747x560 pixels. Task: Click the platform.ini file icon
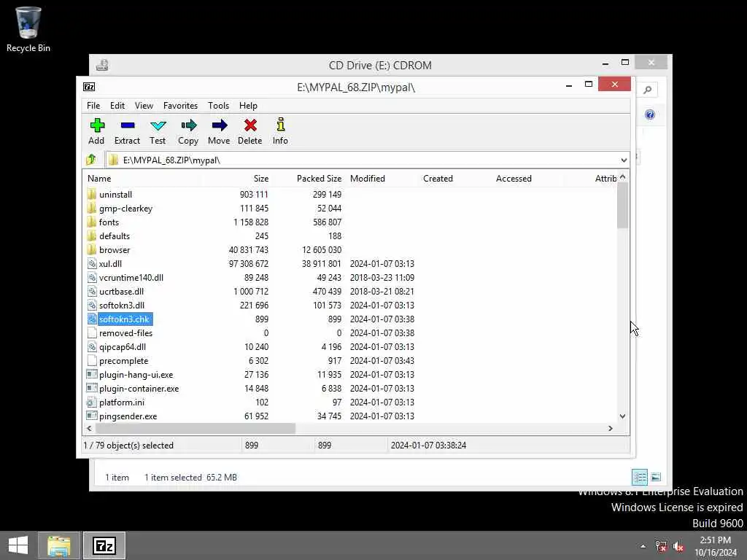92,402
